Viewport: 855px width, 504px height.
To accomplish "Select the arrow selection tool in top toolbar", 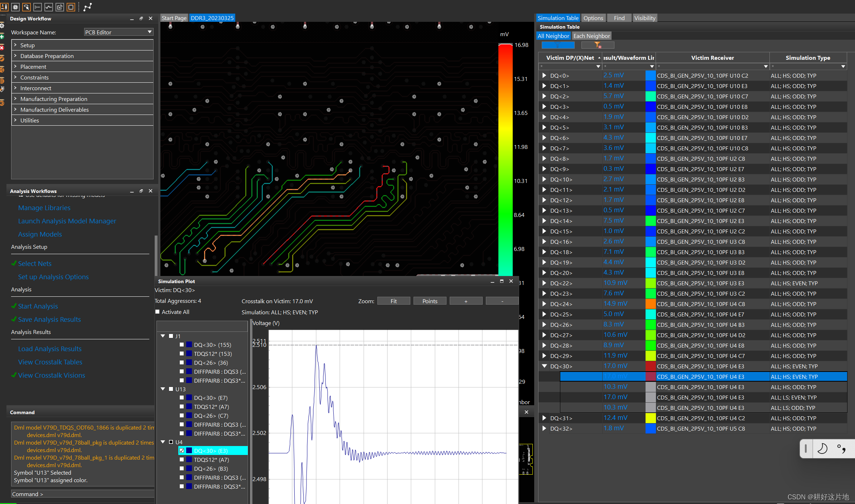I will click(26, 7).
